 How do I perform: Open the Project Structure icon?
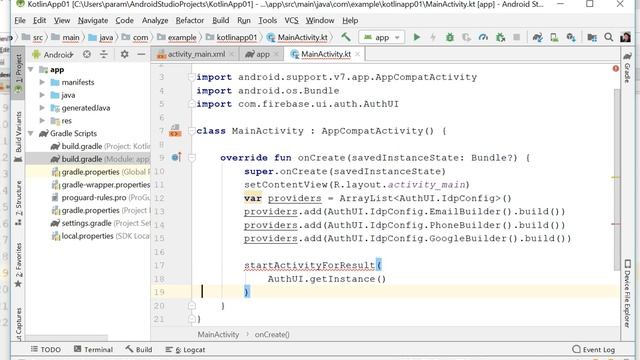[592, 37]
